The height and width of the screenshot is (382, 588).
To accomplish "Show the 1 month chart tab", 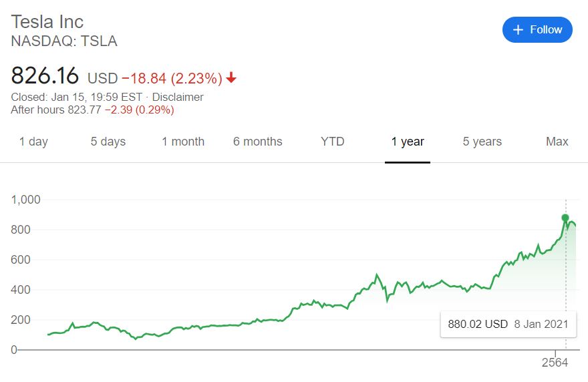I will (x=183, y=142).
